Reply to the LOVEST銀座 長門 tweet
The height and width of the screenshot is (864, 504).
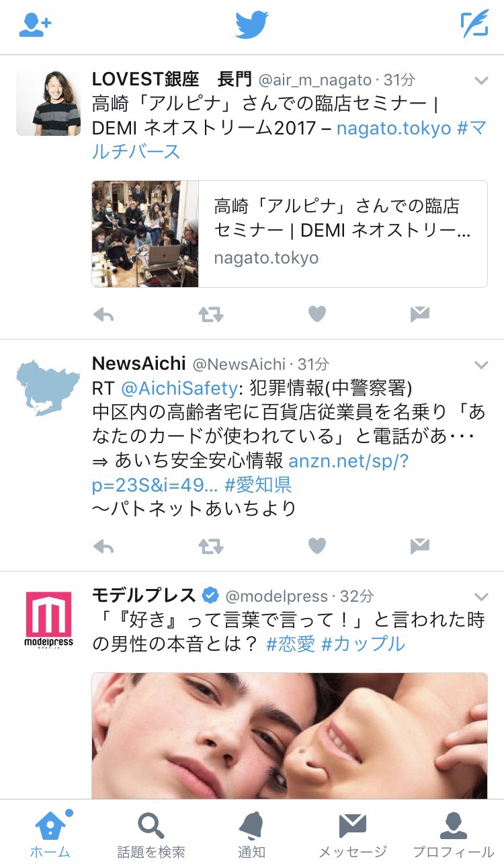(103, 314)
